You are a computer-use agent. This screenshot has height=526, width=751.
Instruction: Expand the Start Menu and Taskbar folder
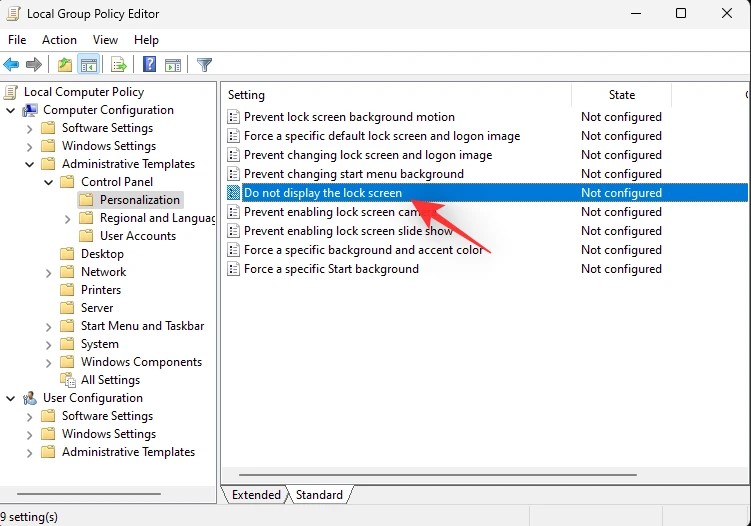(x=49, y=326)
